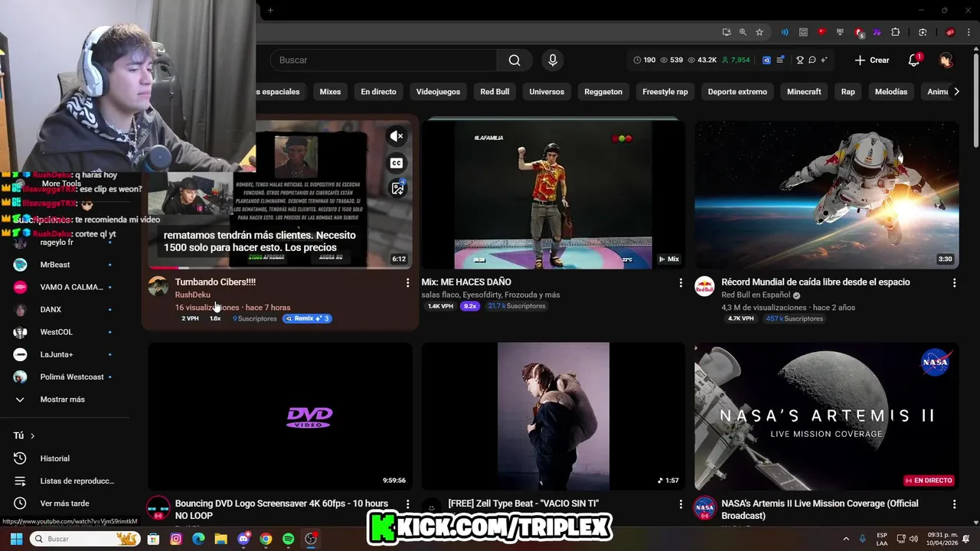Click the image icon under the CC button

click(397, 188)
